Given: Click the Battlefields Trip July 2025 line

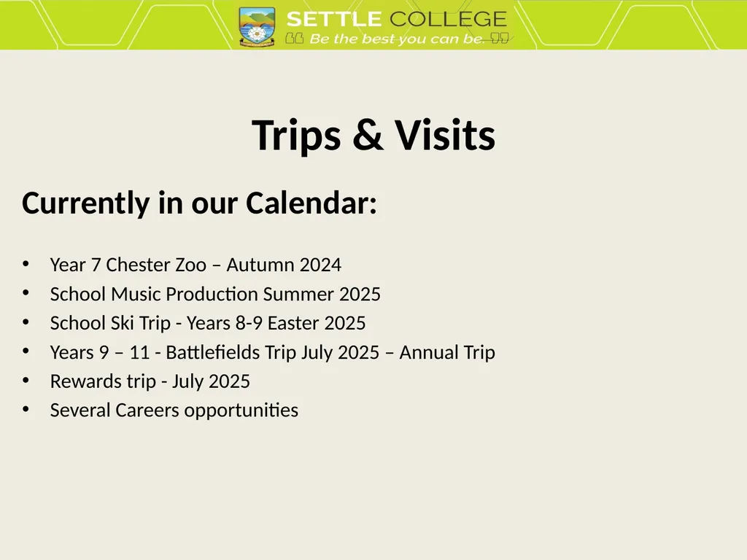Looking at the screenshot, I should pyautogui.click(x=273, y=352).
